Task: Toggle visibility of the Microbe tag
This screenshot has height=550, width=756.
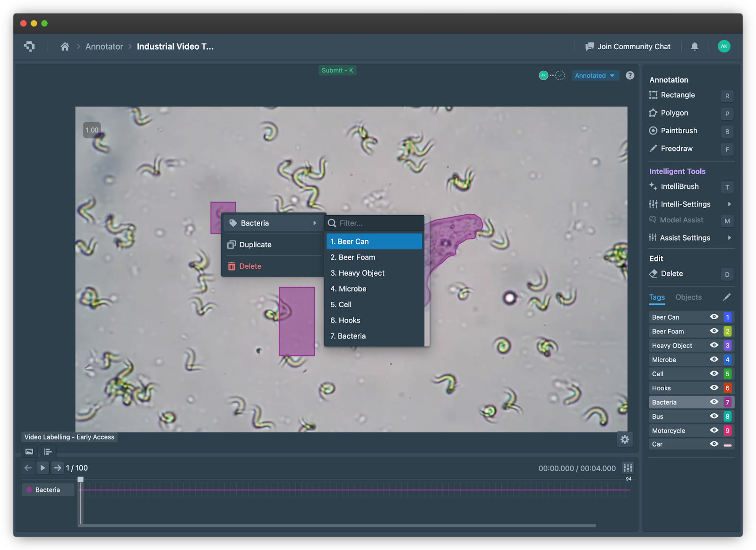Action: 713,359
